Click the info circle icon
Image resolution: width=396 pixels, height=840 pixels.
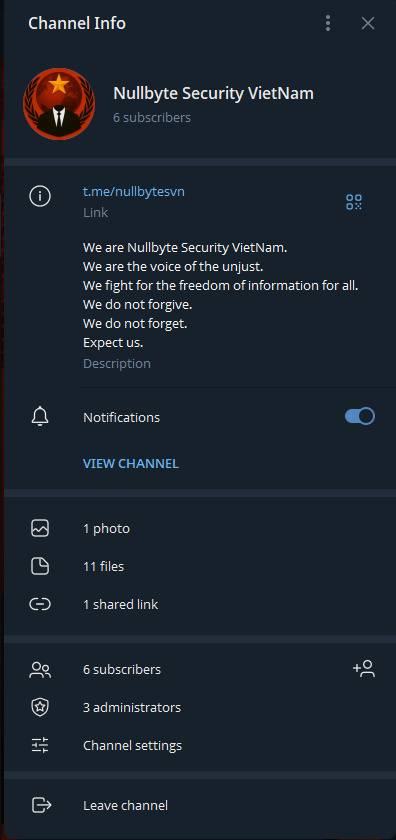coord(40,197)
